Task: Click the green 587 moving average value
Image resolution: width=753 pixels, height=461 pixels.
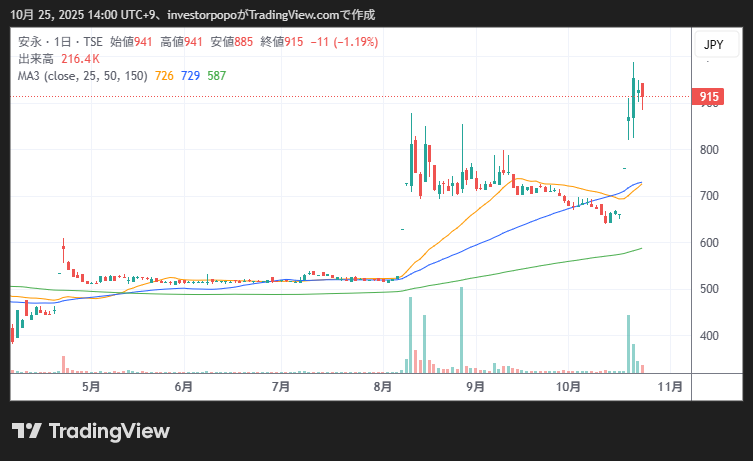Action: pyautogui.click(x=216, y=76)
